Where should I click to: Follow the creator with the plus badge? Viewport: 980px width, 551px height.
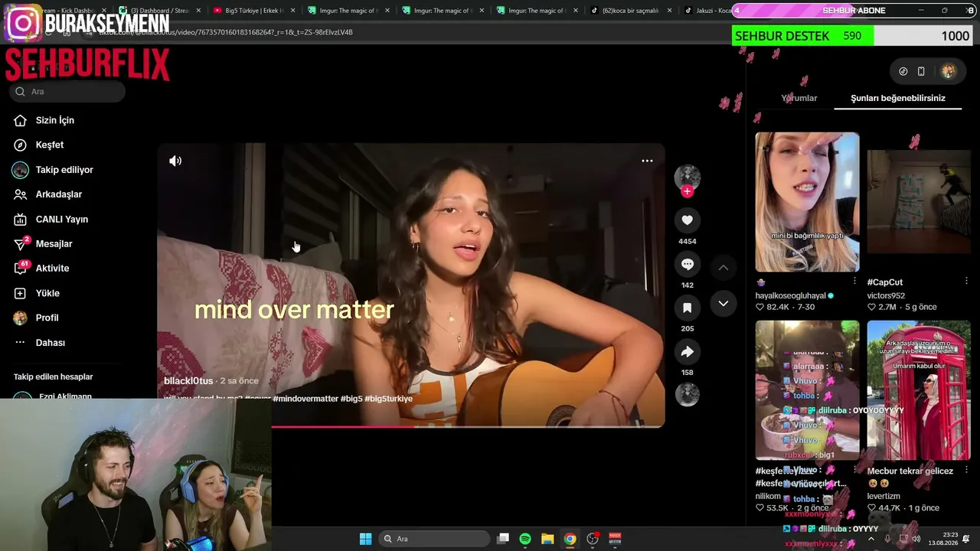click(x=687, y=191)
